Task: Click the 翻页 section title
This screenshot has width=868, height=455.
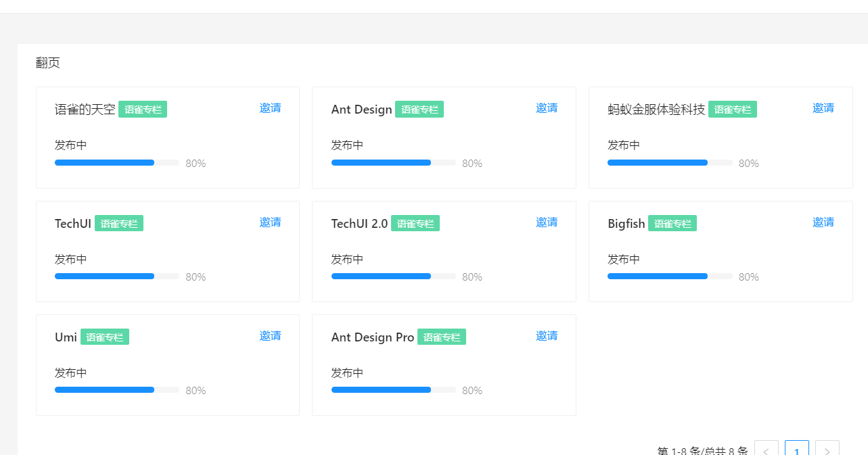Action: coord(48,63)
